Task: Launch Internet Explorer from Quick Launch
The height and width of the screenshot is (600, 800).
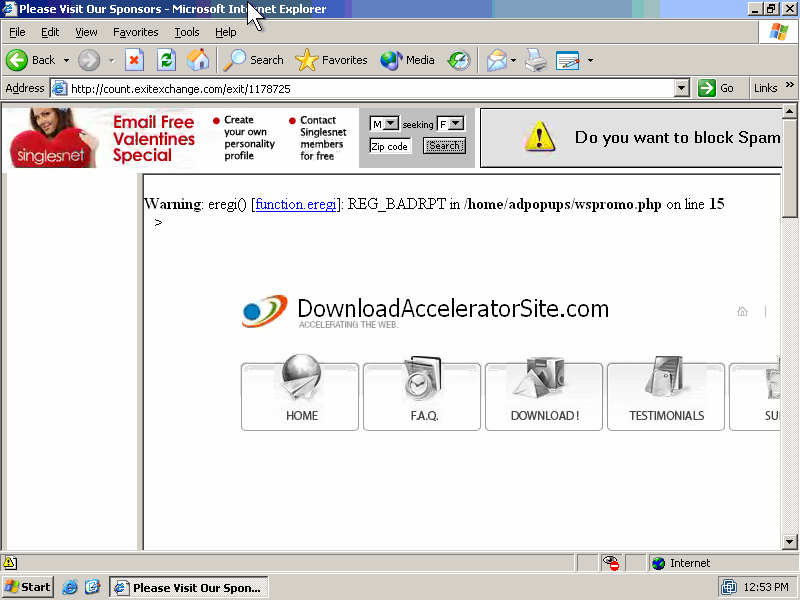Action: (x=69, y=587)
